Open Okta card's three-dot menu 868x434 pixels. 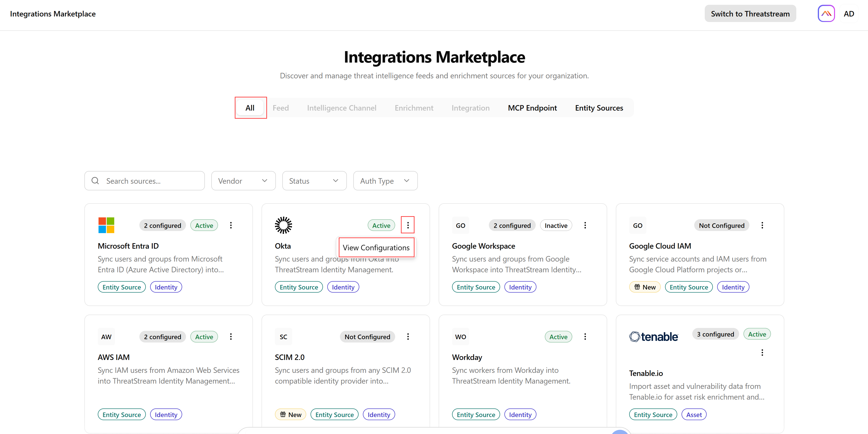click(x=408, y=225)
